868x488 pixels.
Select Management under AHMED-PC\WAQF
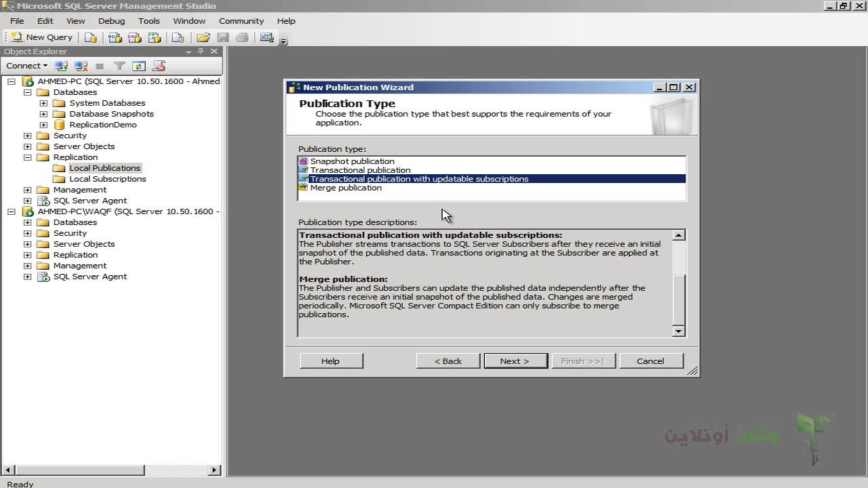tap(80, 266)
